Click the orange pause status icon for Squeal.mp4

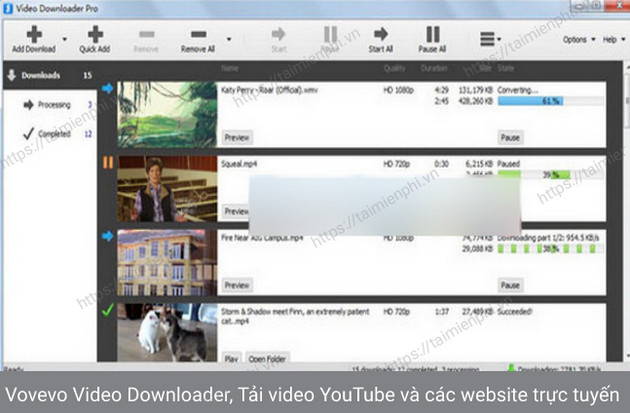point(108,162)
